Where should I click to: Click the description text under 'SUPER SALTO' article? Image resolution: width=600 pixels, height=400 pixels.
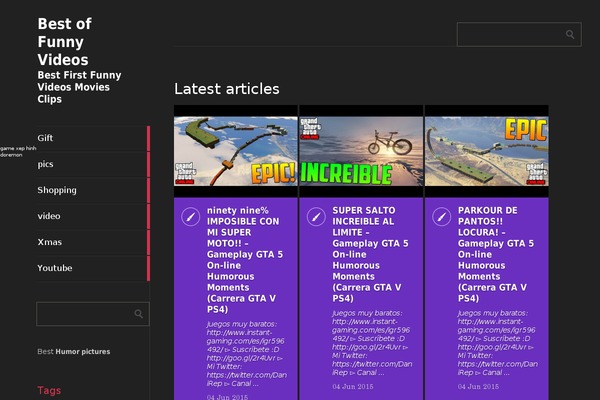(x=372, y=343)
